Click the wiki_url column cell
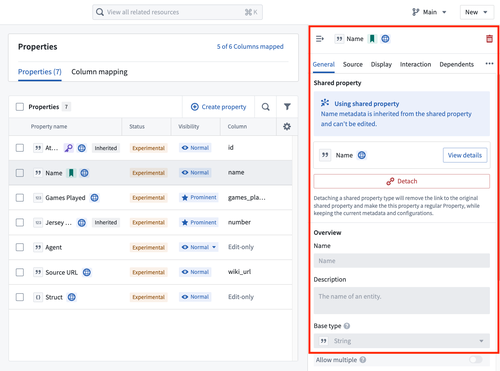500x371 pixels. (239, 272)
